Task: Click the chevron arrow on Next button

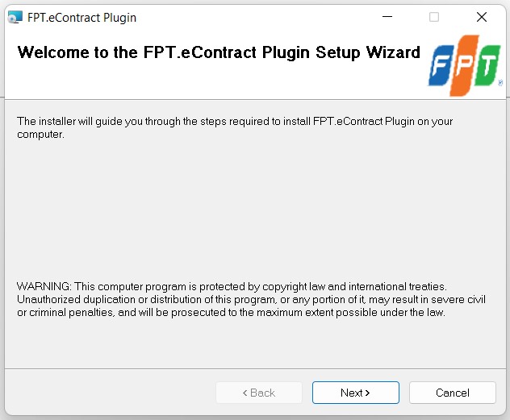Action: 367,393
